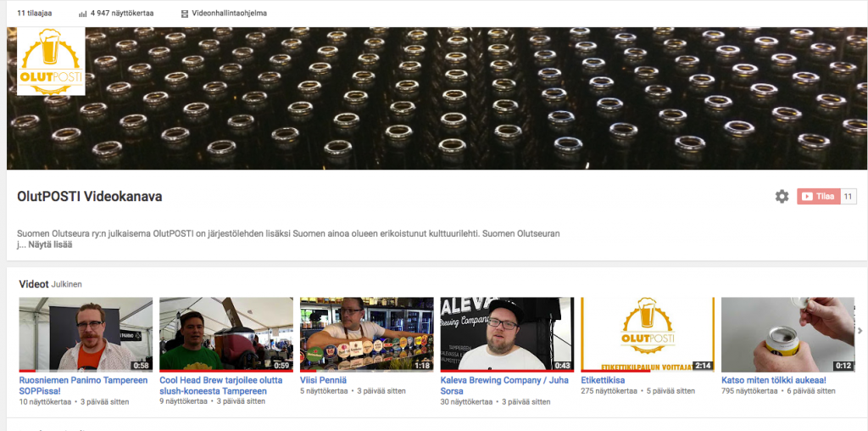Click the 30 näyttökertaa view count

coord(467,401)
